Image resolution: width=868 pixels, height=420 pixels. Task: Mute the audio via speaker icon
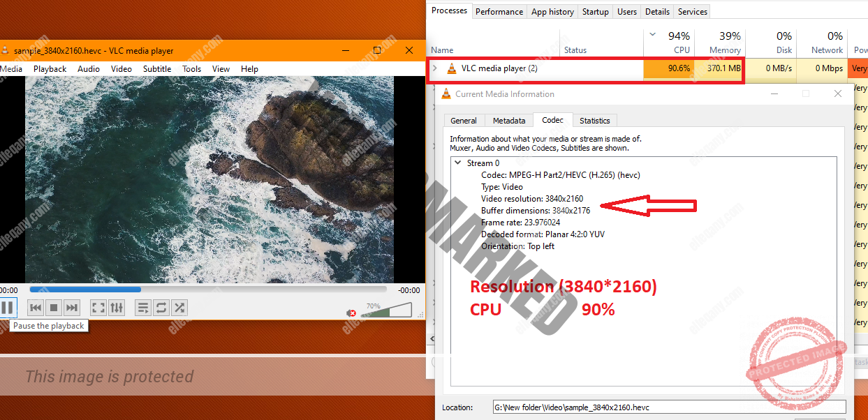pos(351,313)
